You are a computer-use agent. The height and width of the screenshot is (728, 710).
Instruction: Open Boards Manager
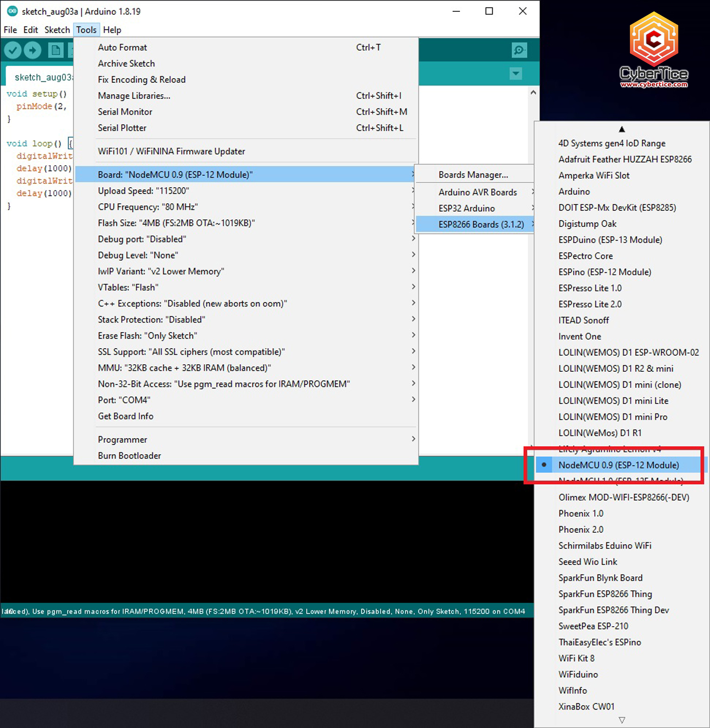point(473,174)
